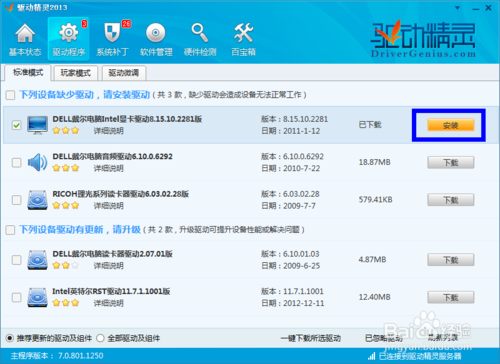Viewport: 500px width, 364px height.
Task: Click 下载 for the RICOH driver
Action: (x=451, y=200)
